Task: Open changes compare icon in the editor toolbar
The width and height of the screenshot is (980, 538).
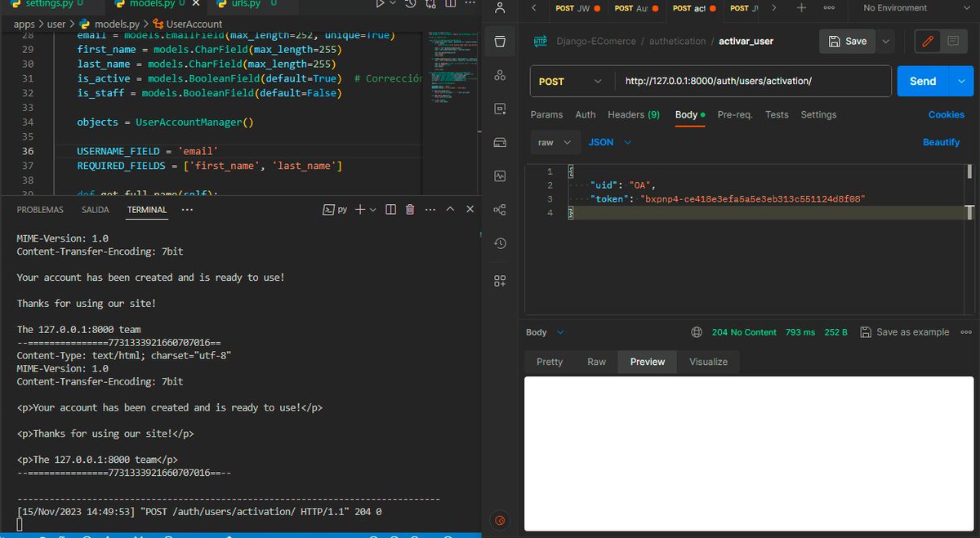Action: (430, 4)
